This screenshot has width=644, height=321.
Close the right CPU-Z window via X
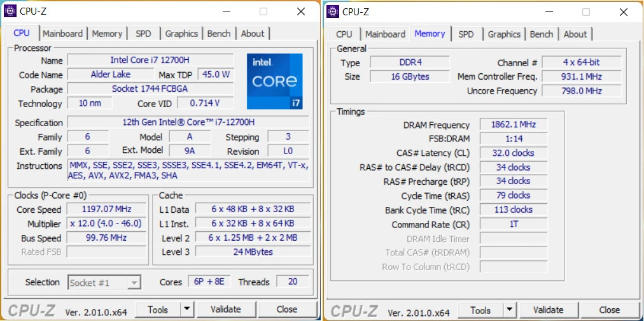point(624,11)
